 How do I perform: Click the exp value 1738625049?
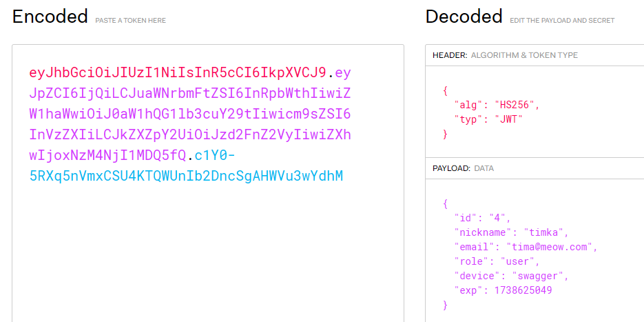(523, 291)
